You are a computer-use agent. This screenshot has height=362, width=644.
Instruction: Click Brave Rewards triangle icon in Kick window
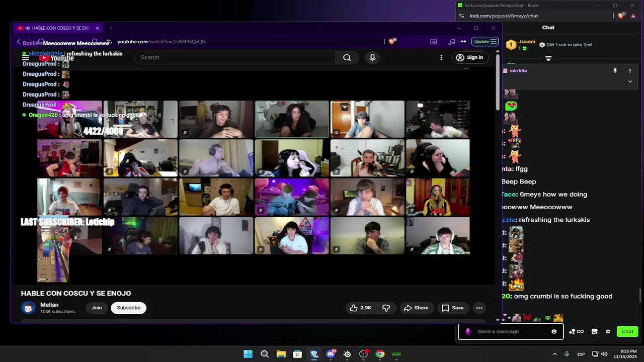(x=632, y=16)
